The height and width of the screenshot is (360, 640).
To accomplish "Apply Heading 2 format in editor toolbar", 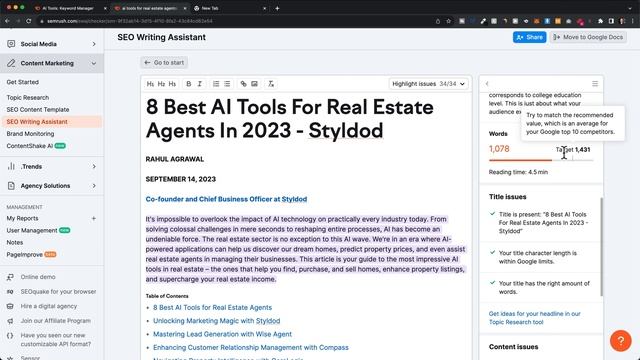I will [161, 84].
